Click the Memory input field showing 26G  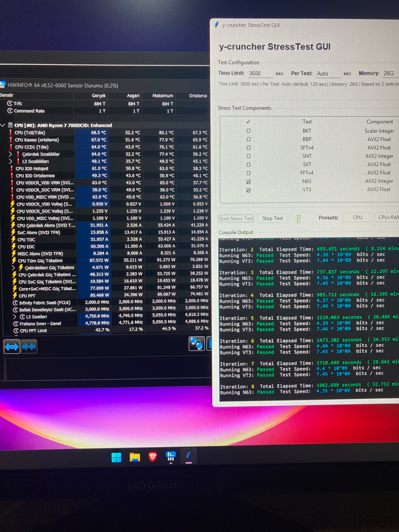391,73
